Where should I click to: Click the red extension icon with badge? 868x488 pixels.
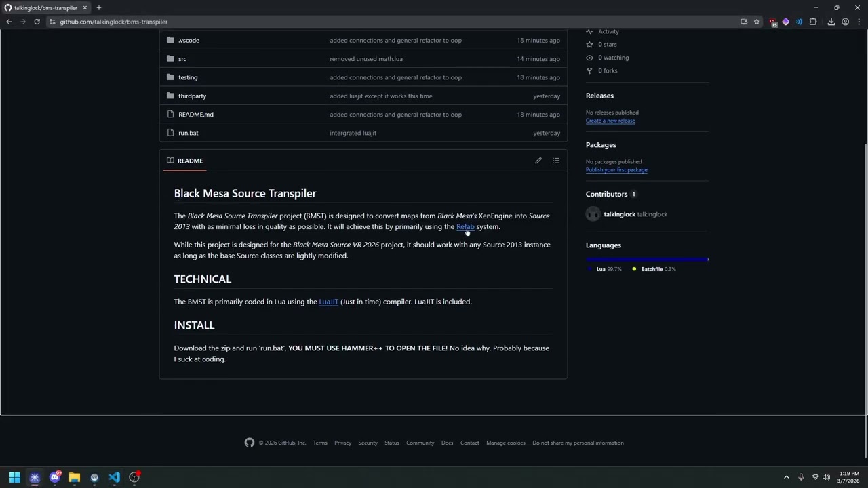coord(774,22)
